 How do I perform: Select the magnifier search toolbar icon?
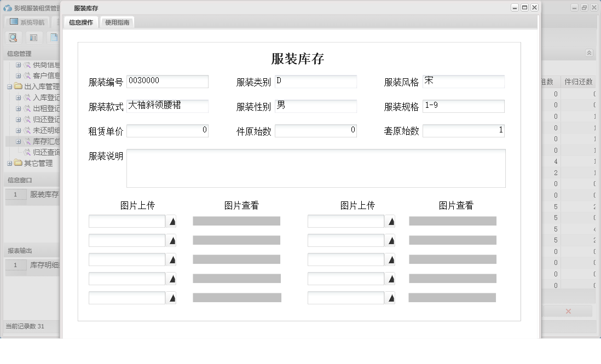(x=13, y=38)
